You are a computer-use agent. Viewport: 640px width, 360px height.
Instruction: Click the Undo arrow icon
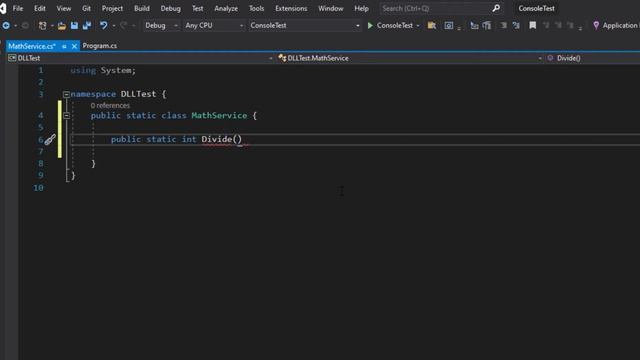pos(103,25)
